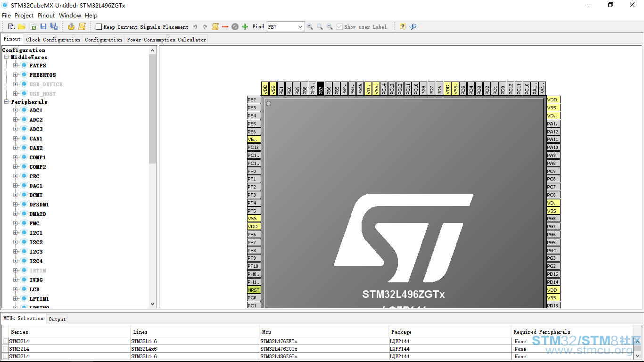The width and height of the screenshot is (644, 362).
Task: Switch to the Clock Configuration tab
Action: (x=53, y=40)
